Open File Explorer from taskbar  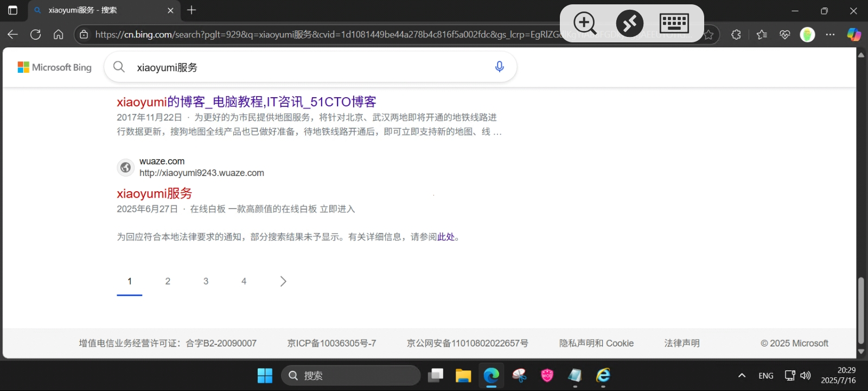(x=463, y=376)
